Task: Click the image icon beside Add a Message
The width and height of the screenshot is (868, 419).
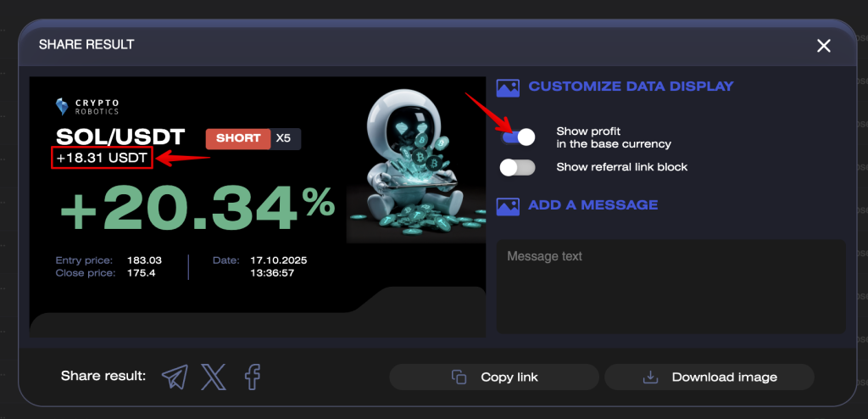Action: click(x=508, y=205)
